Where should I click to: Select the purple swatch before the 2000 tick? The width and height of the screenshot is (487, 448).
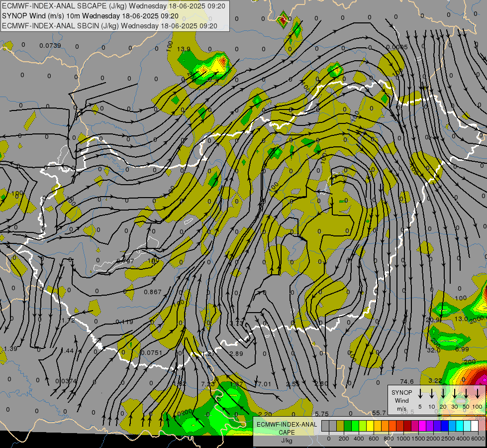coord(430,426)
